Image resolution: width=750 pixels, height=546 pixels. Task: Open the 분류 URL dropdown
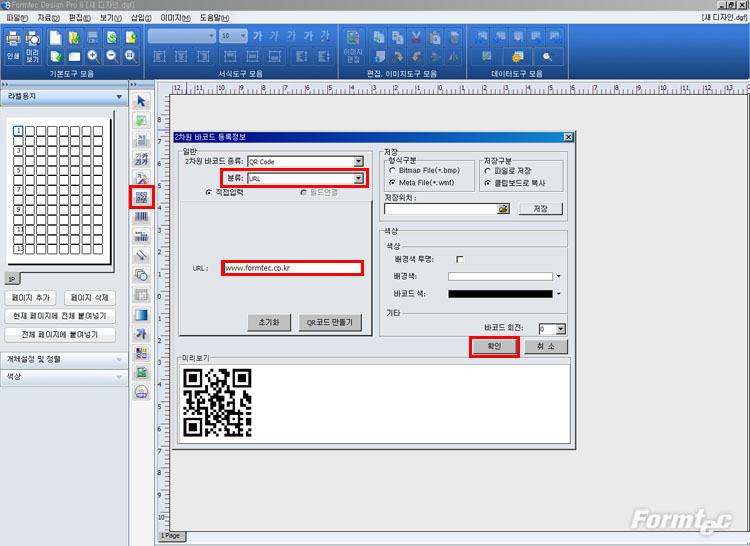[358, 179]
